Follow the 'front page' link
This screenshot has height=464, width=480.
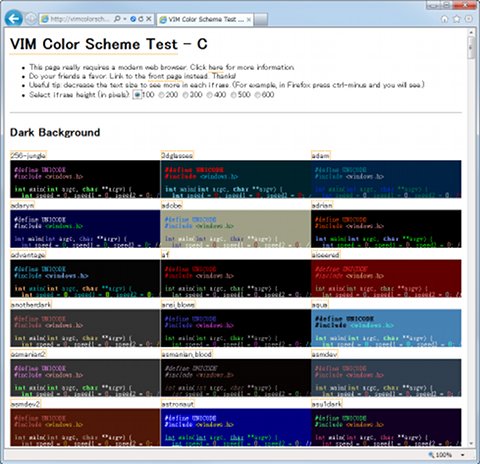(165, 76)
